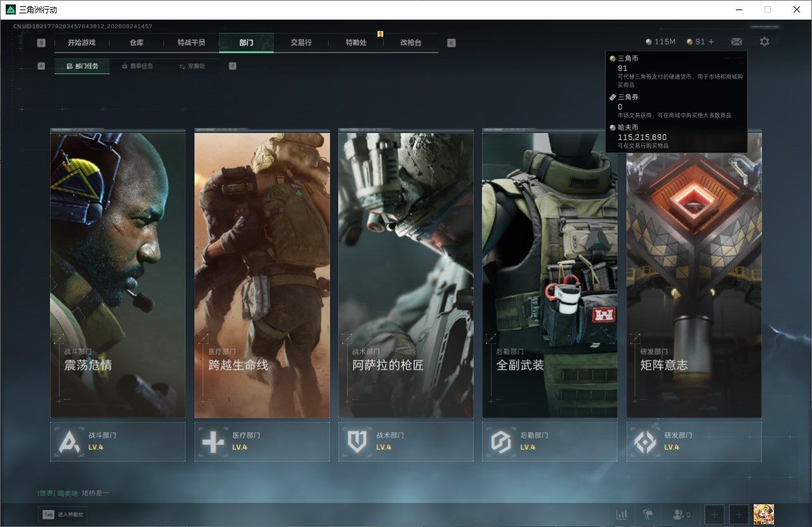Click the A key hint before 部门任务
Screen dimensions: 812x527
pos(41,66)
